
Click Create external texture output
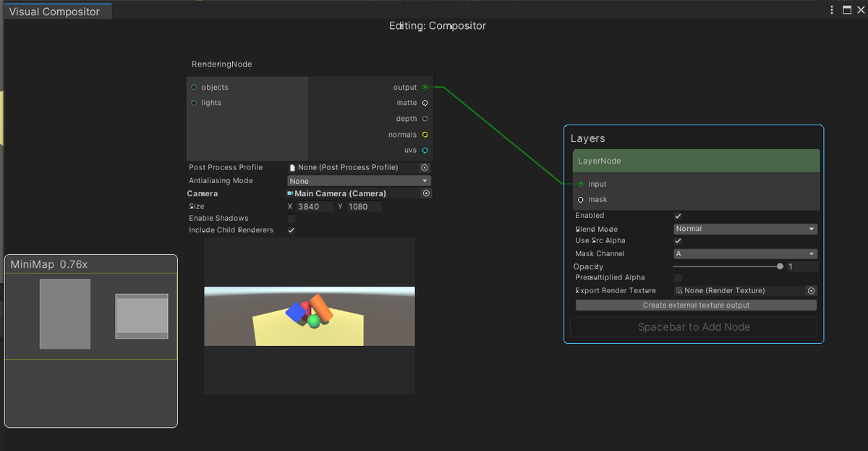click(x=695, y=305)
